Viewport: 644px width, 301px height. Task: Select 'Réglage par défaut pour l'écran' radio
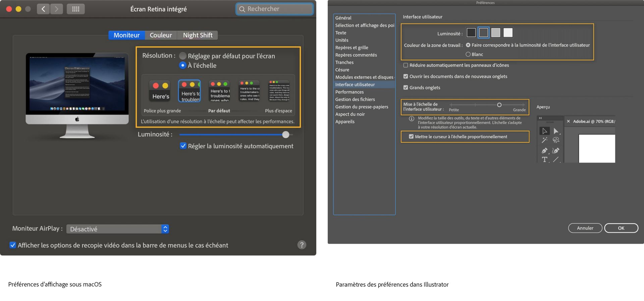point(183,56)
